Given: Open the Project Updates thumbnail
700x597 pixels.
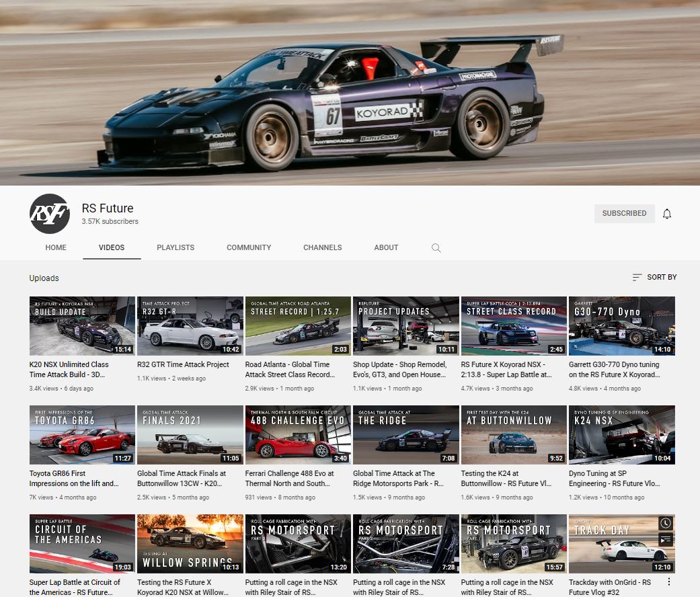Looking at the screenshot, I should click(x=405, y=325).
